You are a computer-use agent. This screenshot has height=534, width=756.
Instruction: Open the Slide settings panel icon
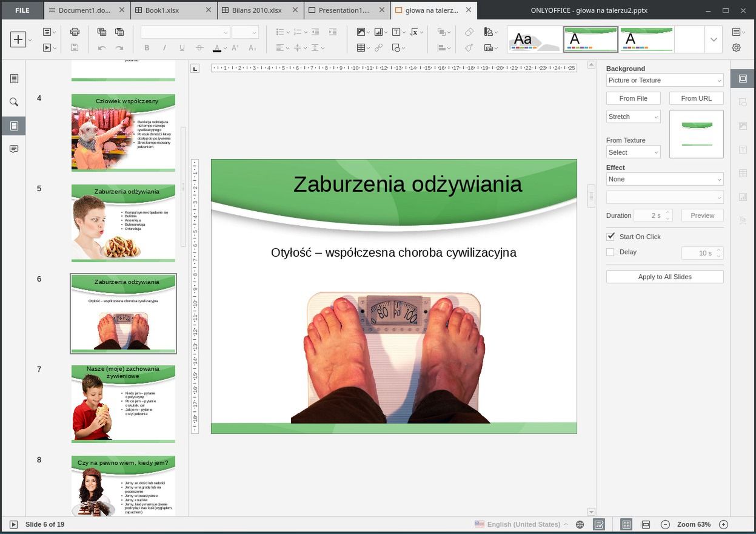coord(742,78)
